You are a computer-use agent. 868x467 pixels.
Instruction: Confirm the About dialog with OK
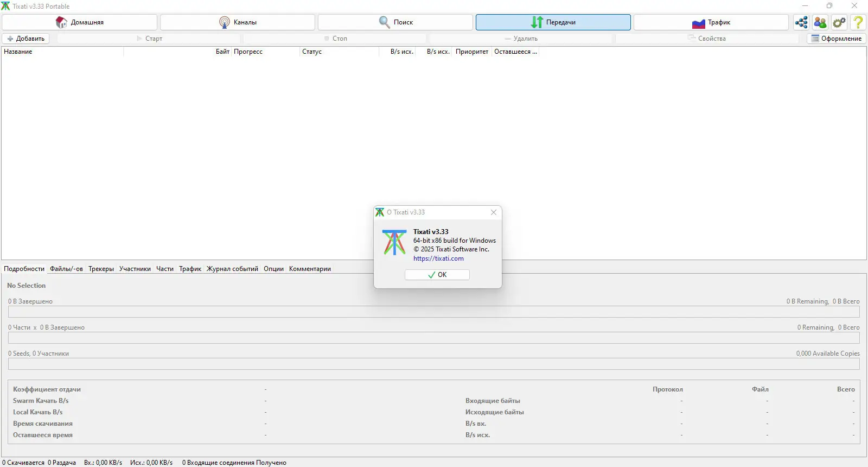437,275
